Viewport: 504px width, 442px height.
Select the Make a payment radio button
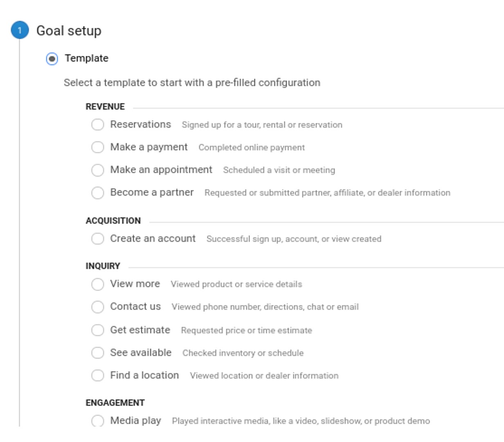[x=97, y=147]
